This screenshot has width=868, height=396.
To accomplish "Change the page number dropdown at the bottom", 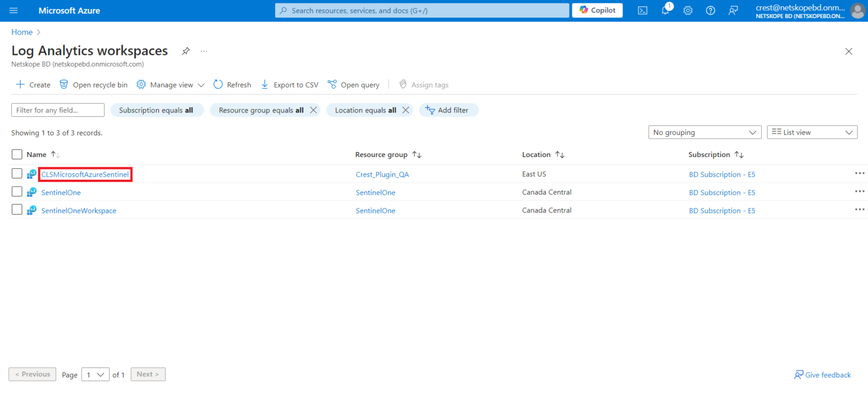I will click(95, 374).
